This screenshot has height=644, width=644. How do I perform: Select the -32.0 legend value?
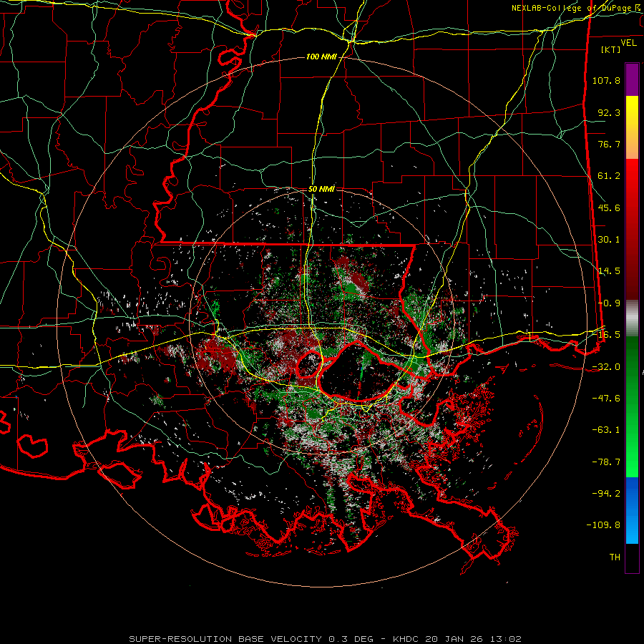[606, 367]
